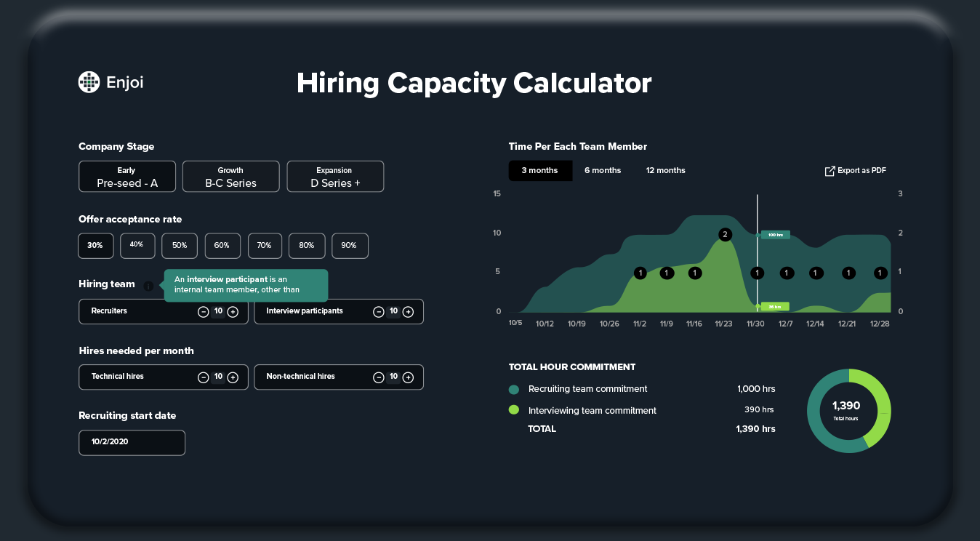
Task: Open the recruiting start date picker
Action: click(x=132, y=442)
